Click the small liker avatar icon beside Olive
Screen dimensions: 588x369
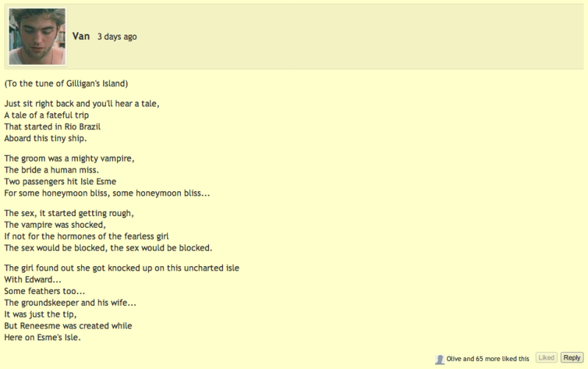coord(439,359)
